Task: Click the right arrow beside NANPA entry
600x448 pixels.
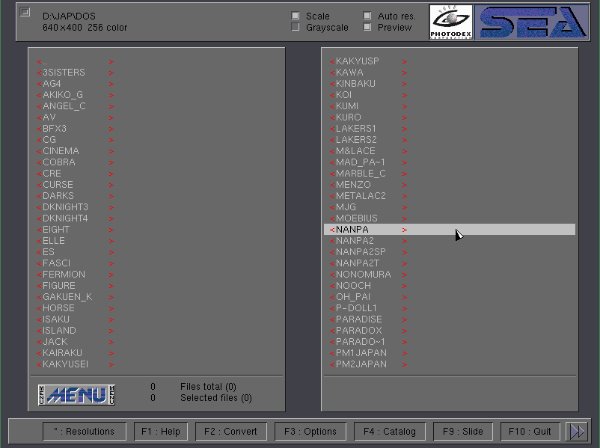Action: pyautogui.click(x=405, y=229)
